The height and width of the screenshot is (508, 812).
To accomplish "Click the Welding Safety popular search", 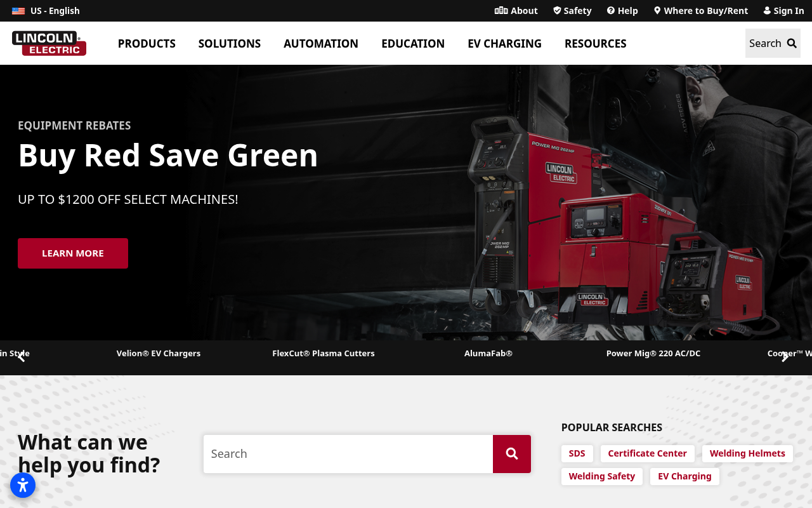I will (602, 476).
